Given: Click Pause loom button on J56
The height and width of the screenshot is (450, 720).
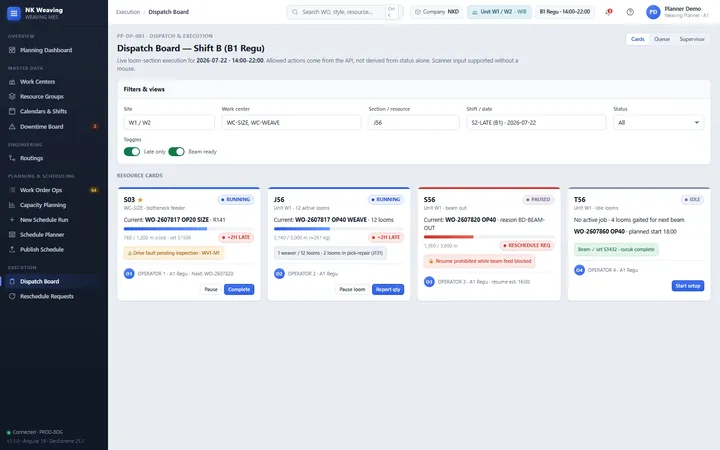Looking at the screenshot, I should point(352,289).
